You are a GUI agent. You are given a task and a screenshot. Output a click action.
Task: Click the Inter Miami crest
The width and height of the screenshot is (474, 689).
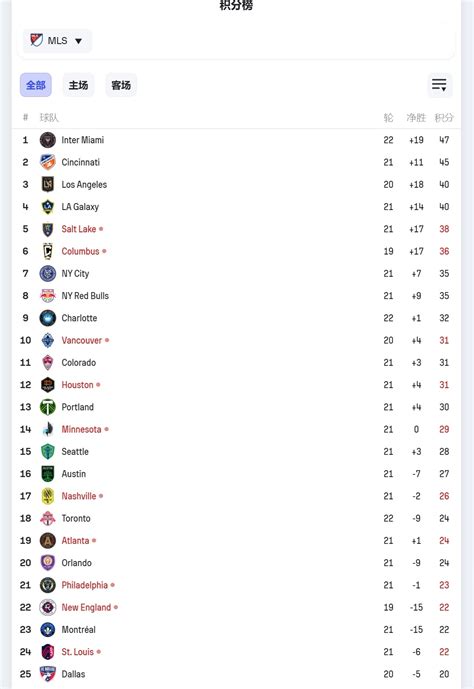pyautogui.click(x=47, y=140)
